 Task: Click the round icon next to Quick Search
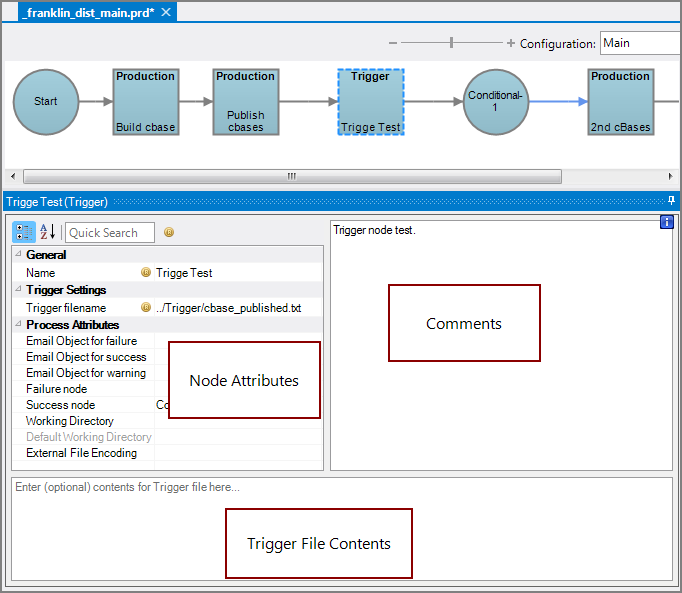coord(169,232)
